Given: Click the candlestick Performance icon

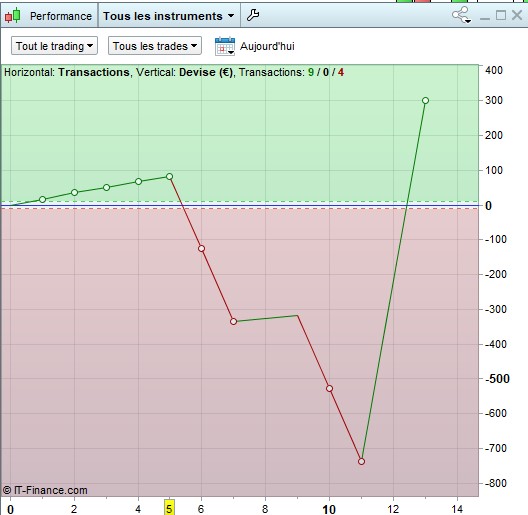Looking at the screenshot, I should (13, 15).
